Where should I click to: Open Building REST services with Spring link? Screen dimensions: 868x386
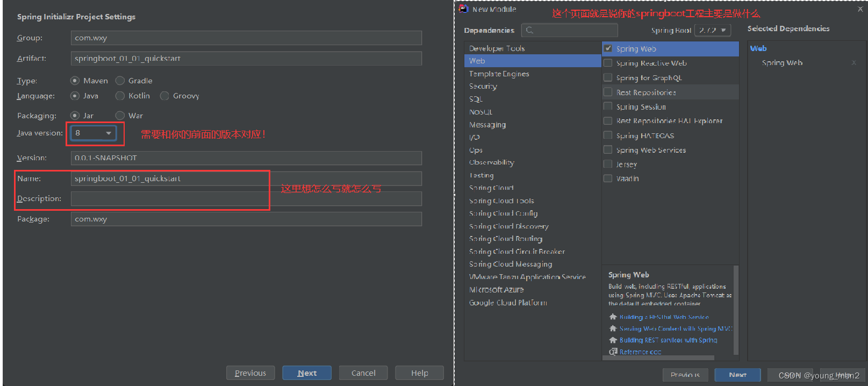(668, 340)
